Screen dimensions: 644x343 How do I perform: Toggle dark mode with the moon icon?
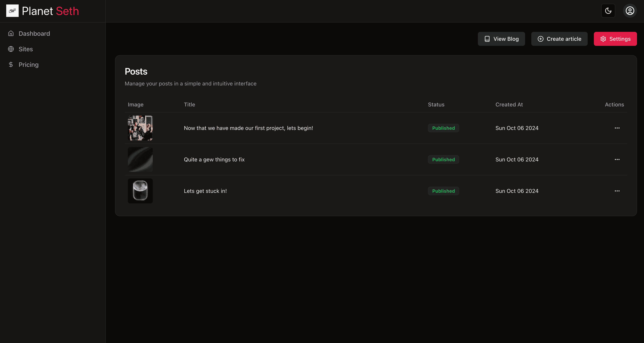coord(608,11)
